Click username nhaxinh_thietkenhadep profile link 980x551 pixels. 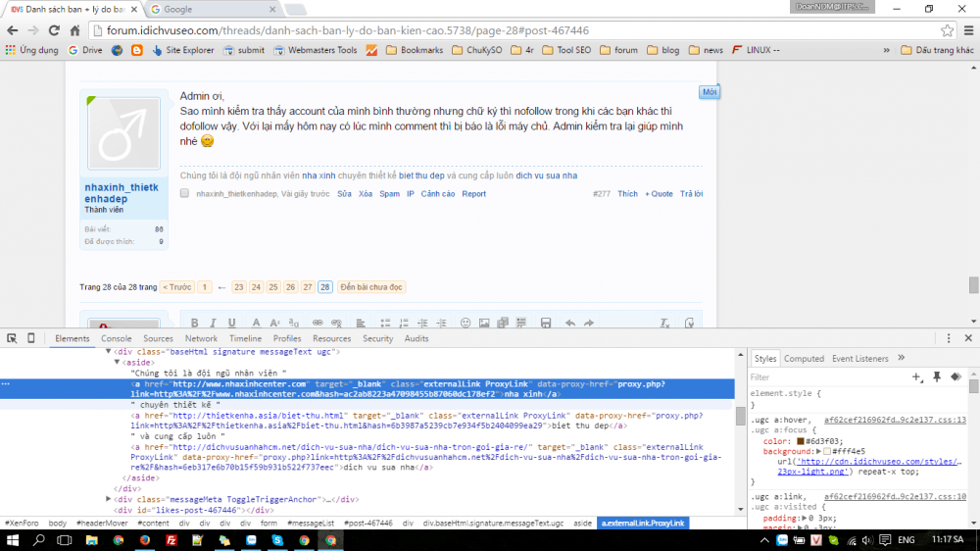(x=122, y=193)
